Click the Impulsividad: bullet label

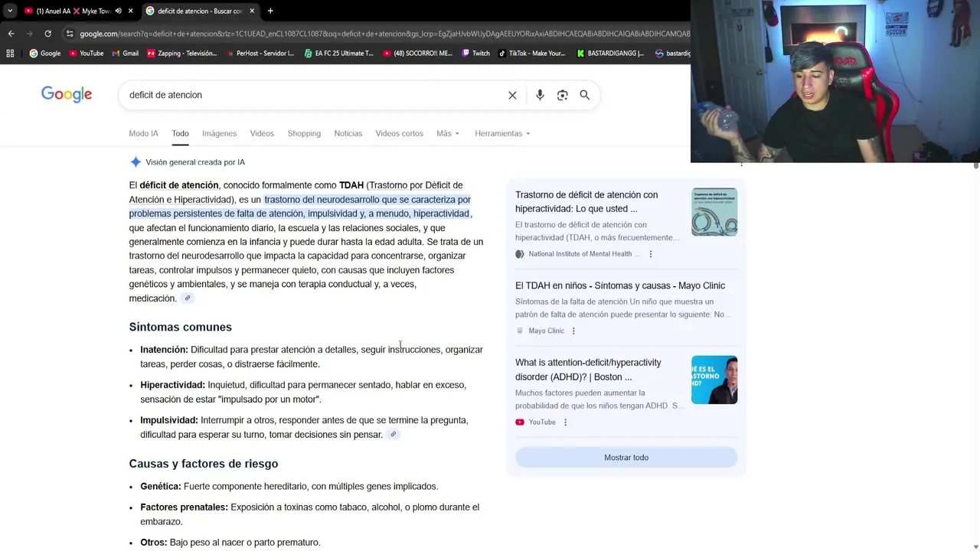click(x=169, y=420)
